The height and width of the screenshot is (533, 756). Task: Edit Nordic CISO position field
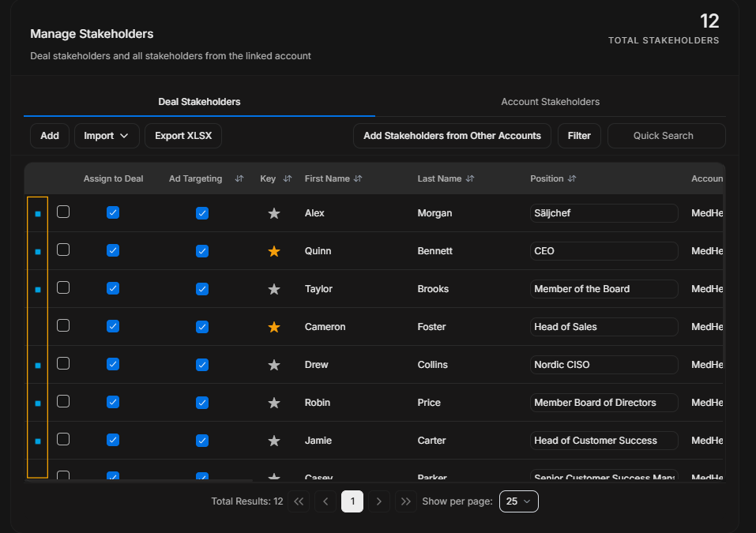[604, 365]
